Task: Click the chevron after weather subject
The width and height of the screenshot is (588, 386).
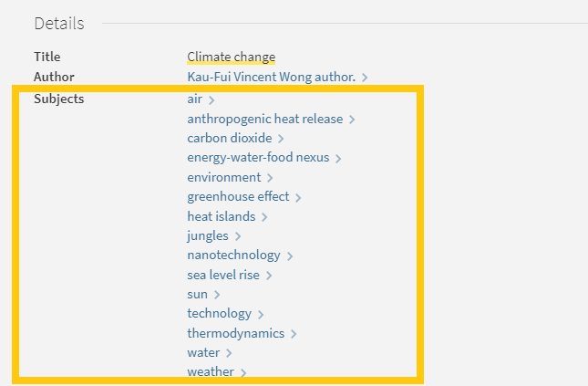Action: tap(243, 372)
